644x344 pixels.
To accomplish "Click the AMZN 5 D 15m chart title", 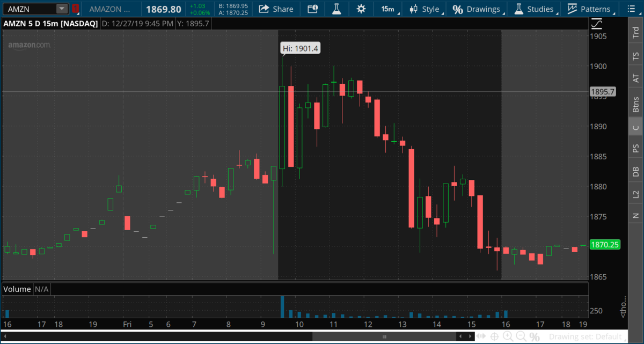I will pyautogui.click(x=51, y=24).
